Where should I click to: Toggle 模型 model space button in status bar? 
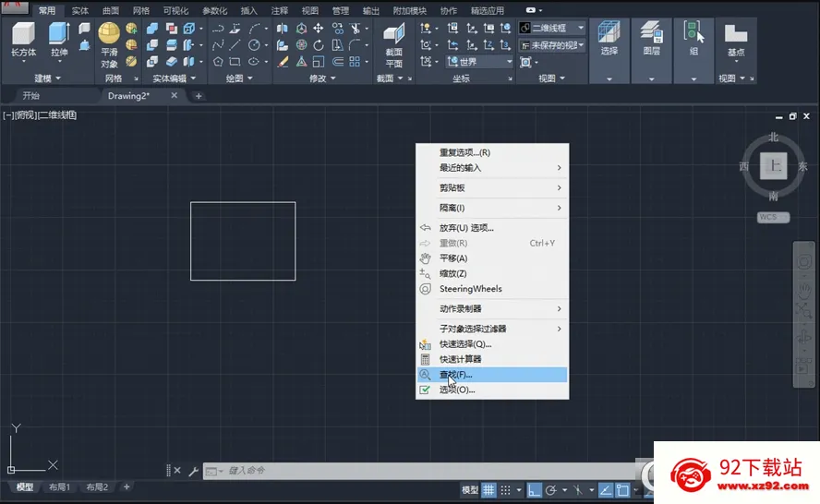point(470,490)
